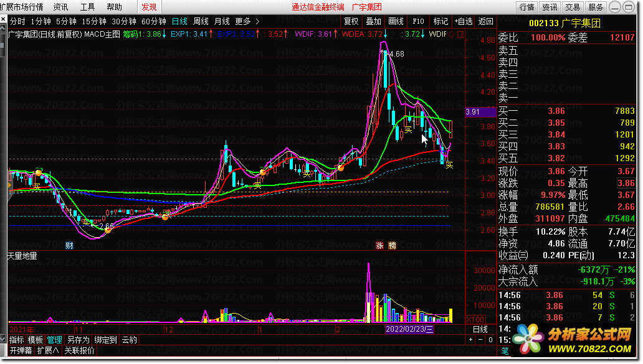Open the 关联报价 related quotes tab

[x=79, y=350]
